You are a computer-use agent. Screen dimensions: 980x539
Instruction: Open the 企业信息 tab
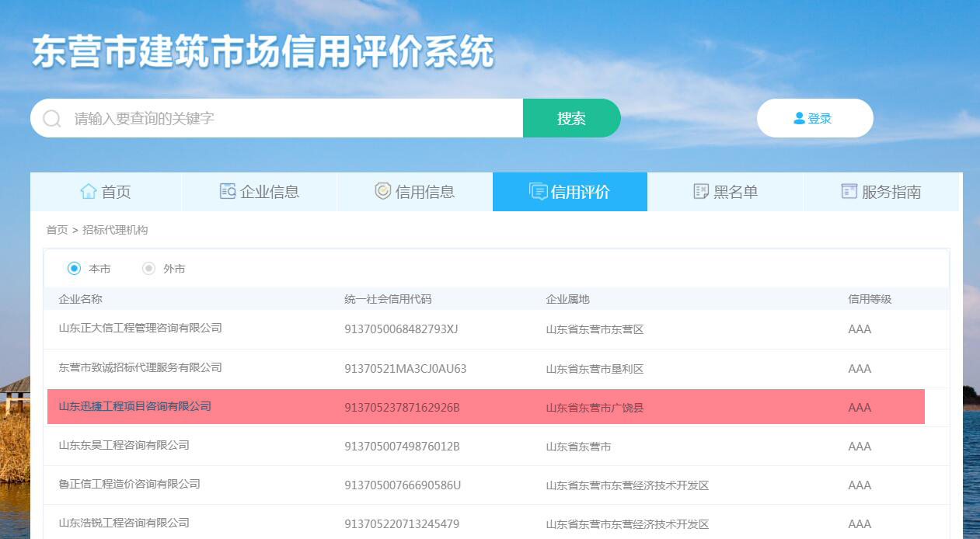point(260,192)
